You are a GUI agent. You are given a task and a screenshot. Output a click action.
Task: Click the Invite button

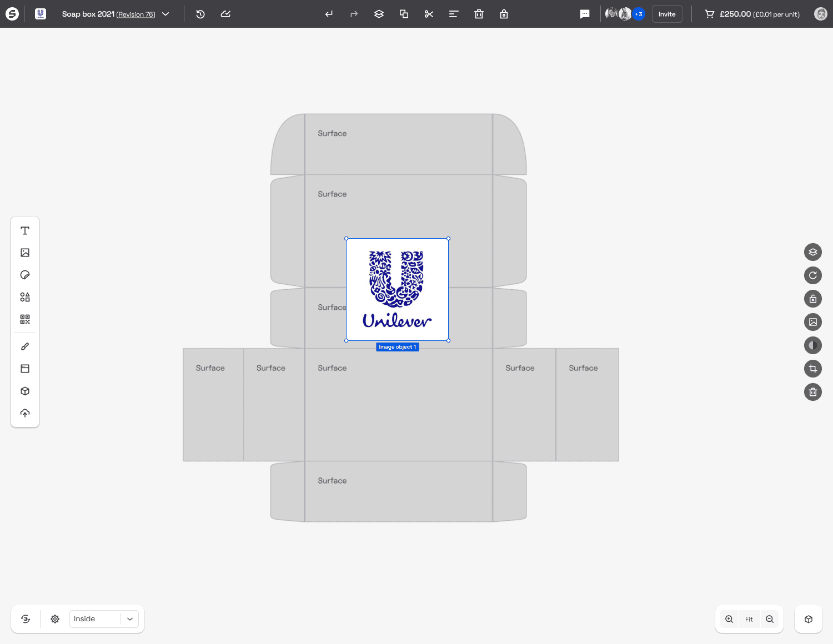pyautogui.click(x=667, y=14)
